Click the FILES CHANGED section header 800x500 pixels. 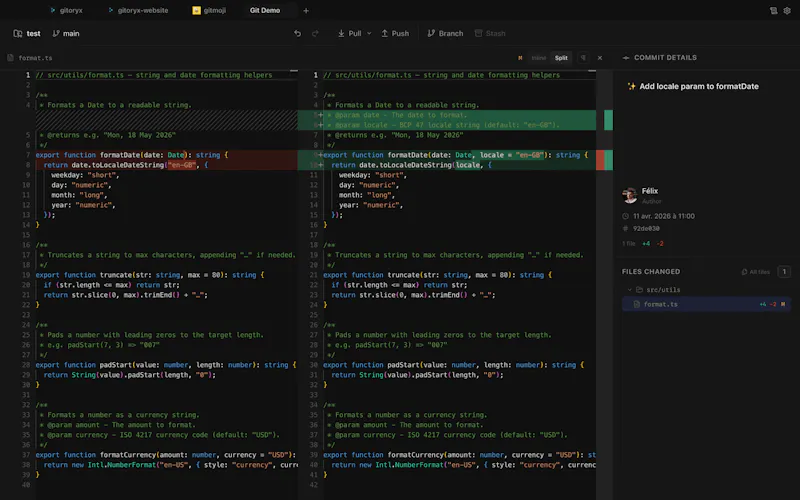[x=651, y=272]
